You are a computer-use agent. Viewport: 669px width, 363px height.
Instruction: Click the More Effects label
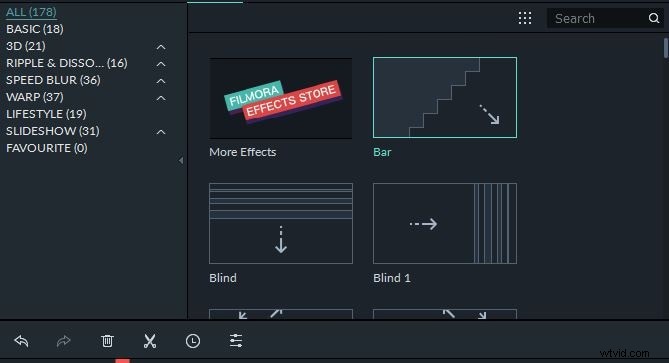pyautogui.click(x=242, y=152)
